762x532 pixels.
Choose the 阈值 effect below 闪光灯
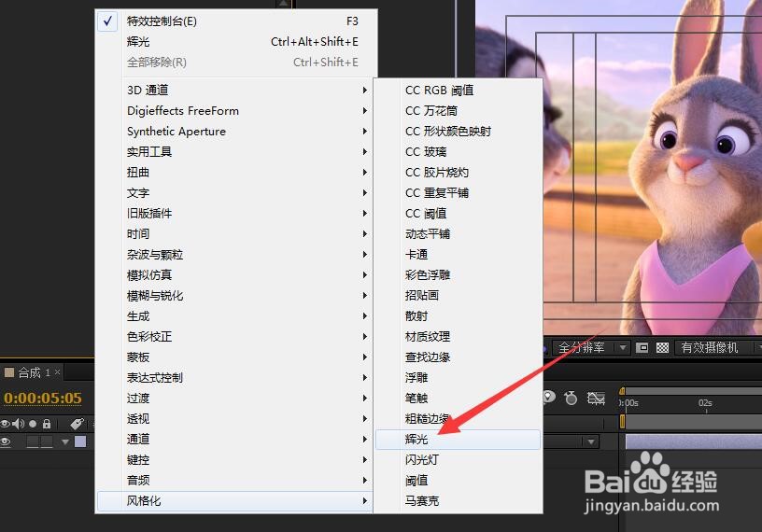(458, 481)
